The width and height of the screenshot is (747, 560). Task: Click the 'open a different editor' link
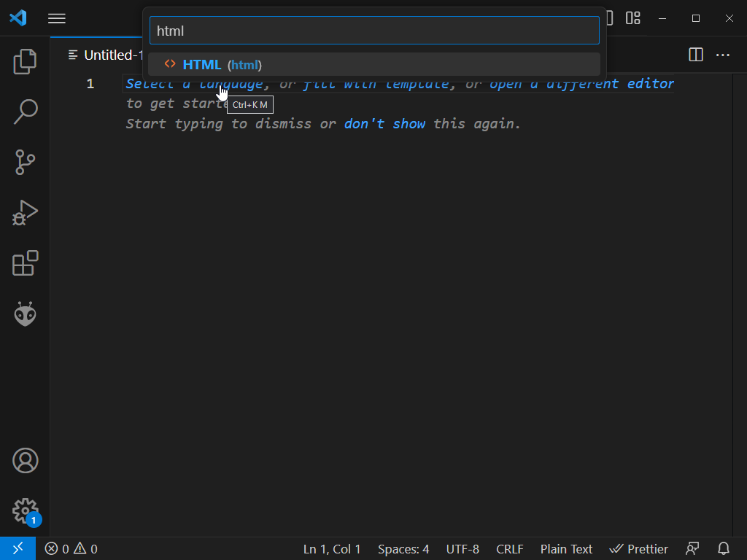pos(581,84)
